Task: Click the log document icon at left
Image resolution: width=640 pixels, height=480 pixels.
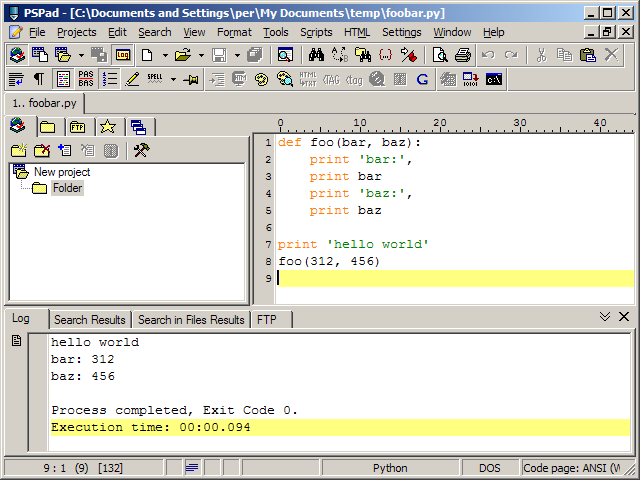Action: pyautogui.click(x=16, y=340)
